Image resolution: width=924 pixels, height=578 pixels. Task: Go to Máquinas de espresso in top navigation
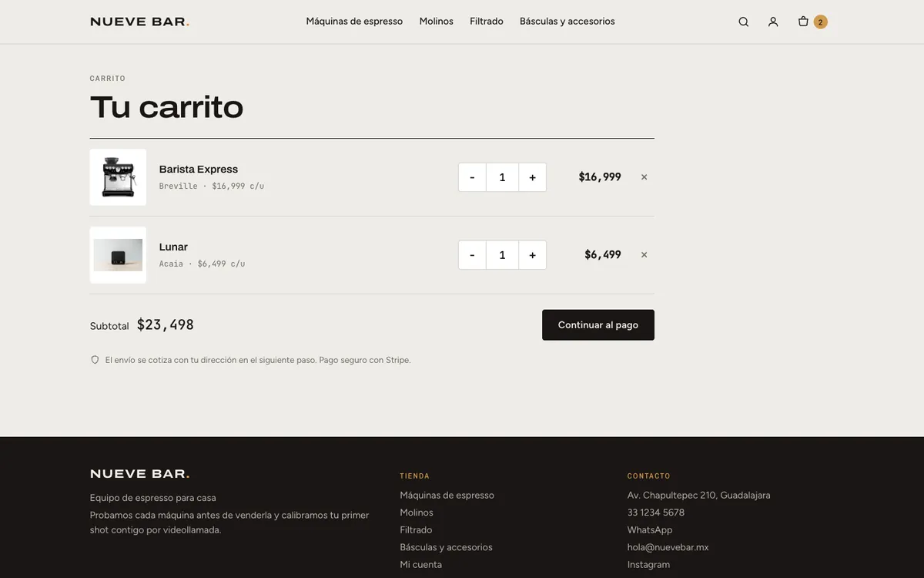tap(354, 22)
